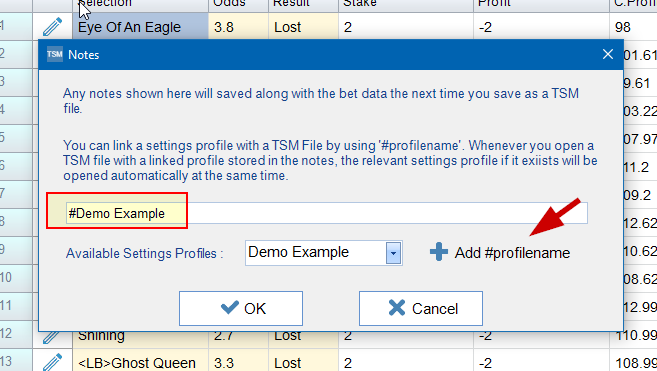The image size is (657, 371).
Task: Click the partially hidden pencil icon on row 12
Action: coord(51,337)
